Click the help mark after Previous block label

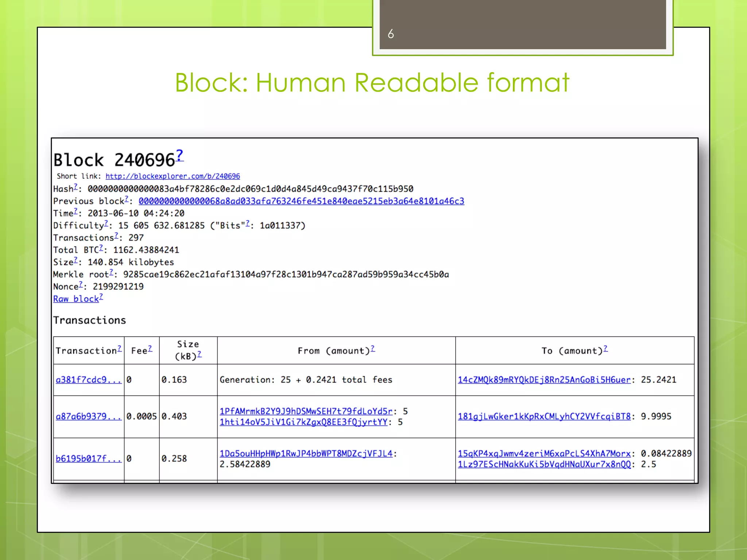coord(126,199)
